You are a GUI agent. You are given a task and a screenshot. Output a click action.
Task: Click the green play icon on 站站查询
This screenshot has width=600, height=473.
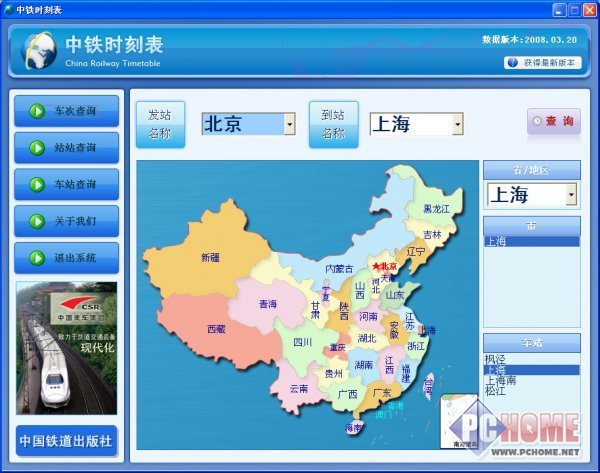point(37,148)
